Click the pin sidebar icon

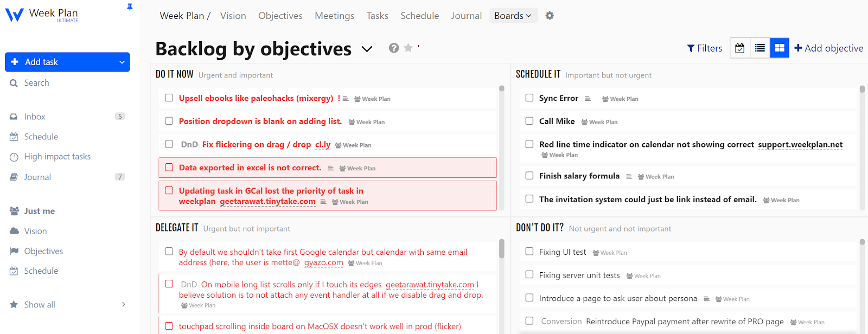130,7
